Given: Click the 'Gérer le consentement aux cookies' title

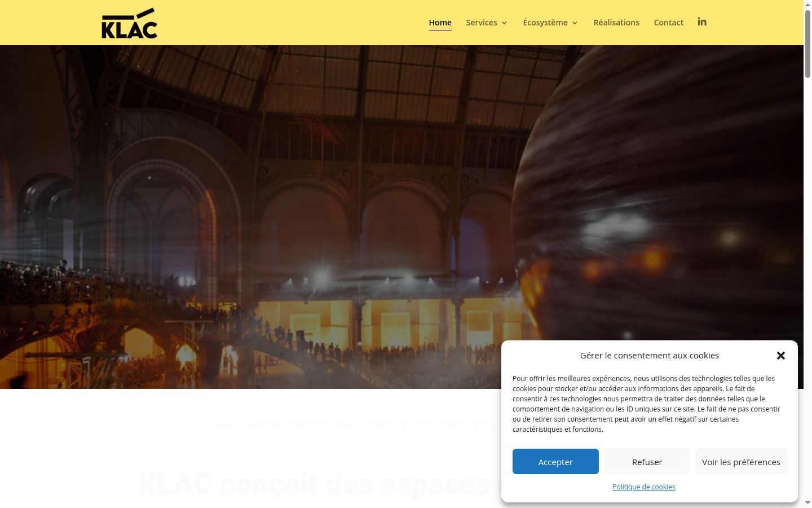Looking at the screenshot, I should (x=649, y=356).
